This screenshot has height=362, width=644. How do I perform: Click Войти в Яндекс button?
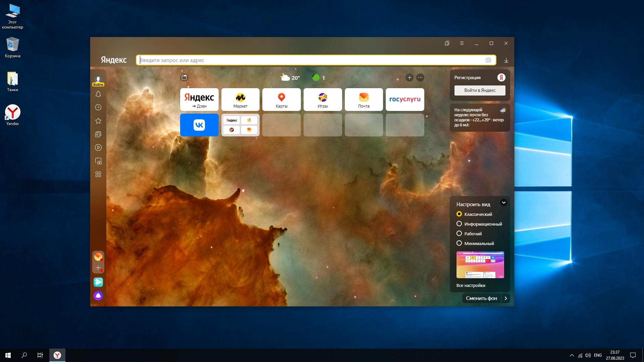(x=480, y=90)
